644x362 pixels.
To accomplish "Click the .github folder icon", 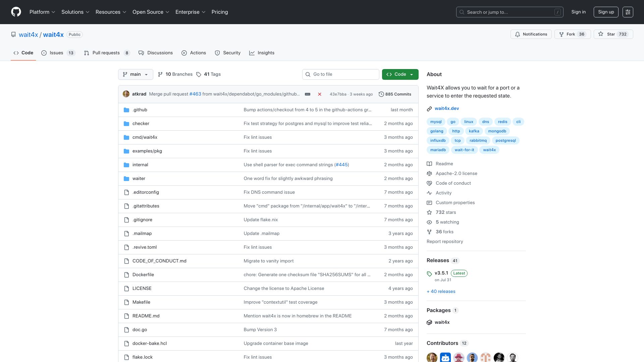I will coord(126,110).
